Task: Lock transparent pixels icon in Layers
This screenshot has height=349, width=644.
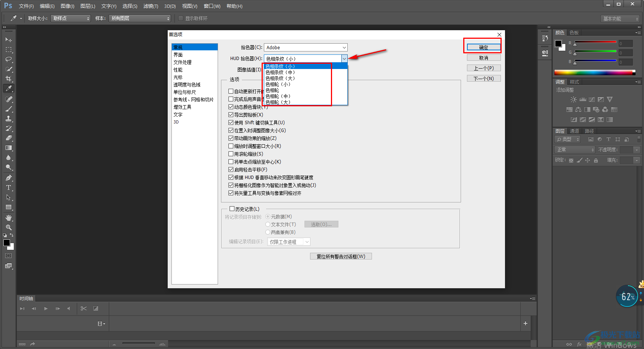Action: click(x=571, y=160)
